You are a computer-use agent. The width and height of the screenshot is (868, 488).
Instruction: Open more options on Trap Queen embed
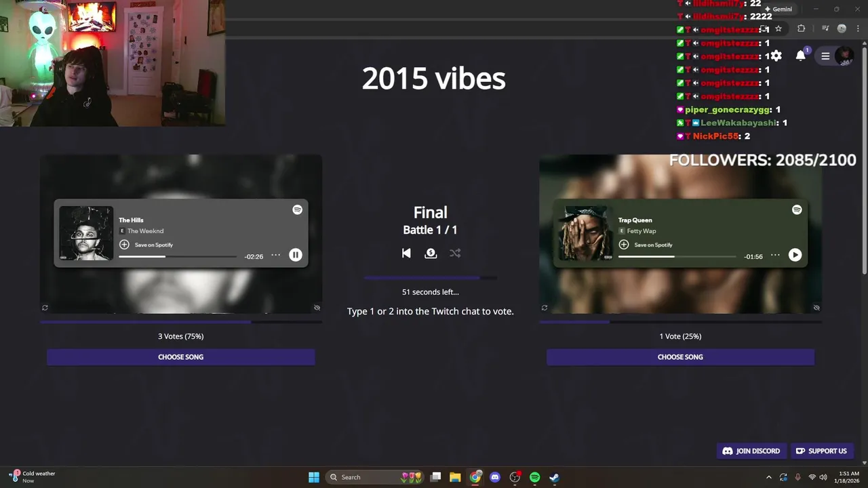point(775,255)
